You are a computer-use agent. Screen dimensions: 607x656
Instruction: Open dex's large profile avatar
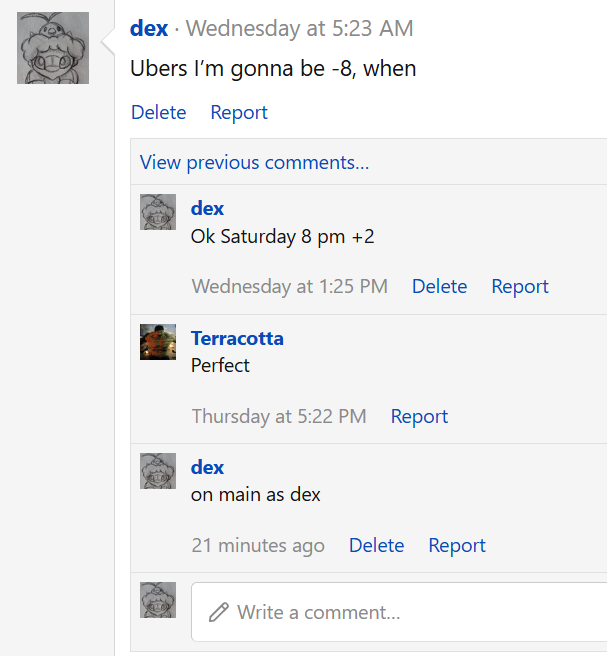[x=53, y=48]
